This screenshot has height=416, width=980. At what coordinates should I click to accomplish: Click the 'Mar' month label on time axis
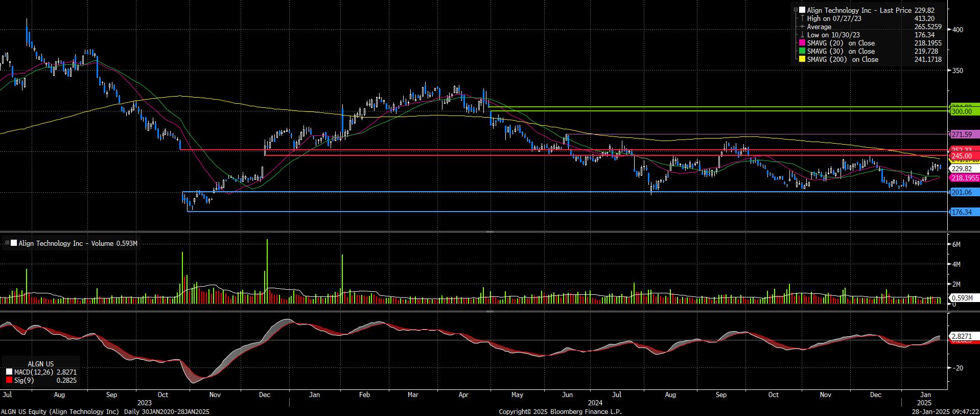point(413,395)
